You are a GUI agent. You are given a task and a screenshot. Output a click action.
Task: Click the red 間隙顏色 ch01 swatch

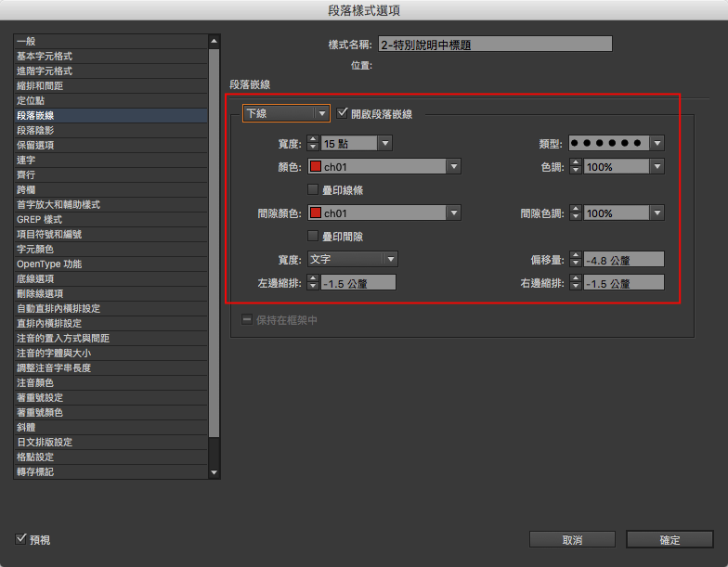click(316, 213)
